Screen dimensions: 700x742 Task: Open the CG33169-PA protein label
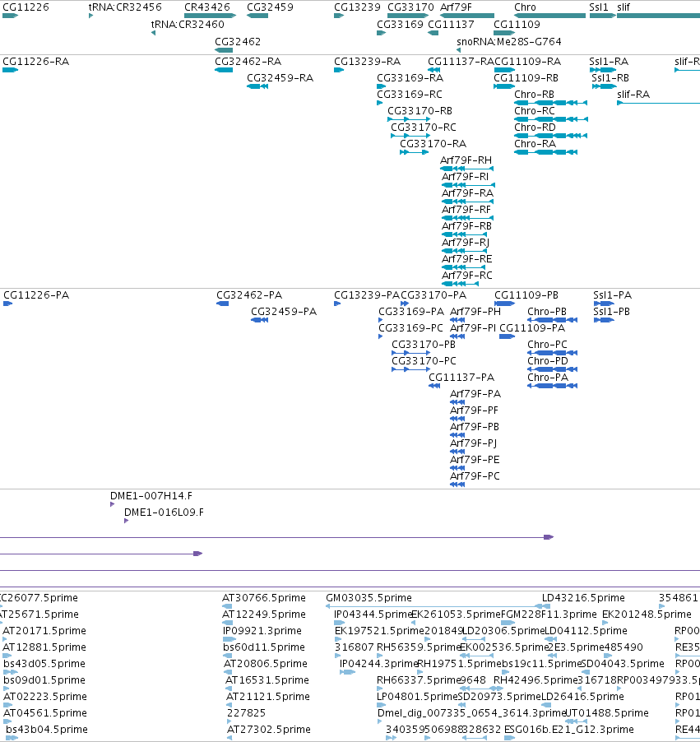pyautogui.click(x=411, y=312)
